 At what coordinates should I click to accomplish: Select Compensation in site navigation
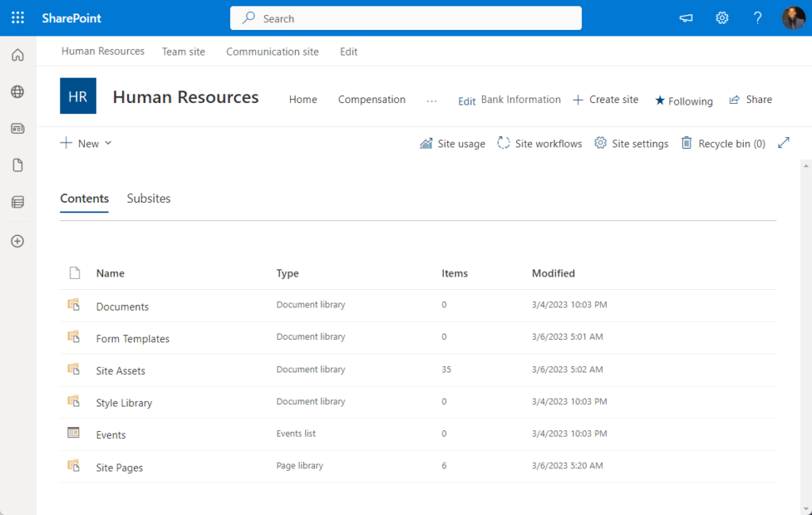[x=372, y=99]
